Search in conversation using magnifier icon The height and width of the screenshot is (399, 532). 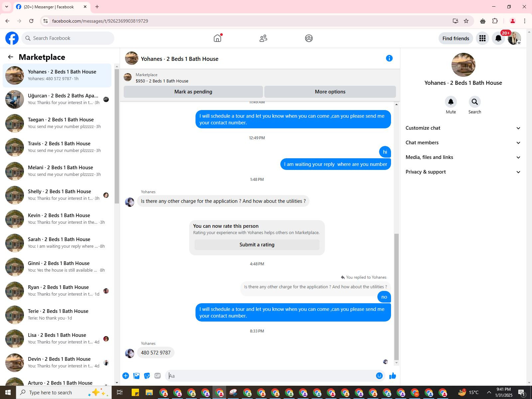coord(475,102)
